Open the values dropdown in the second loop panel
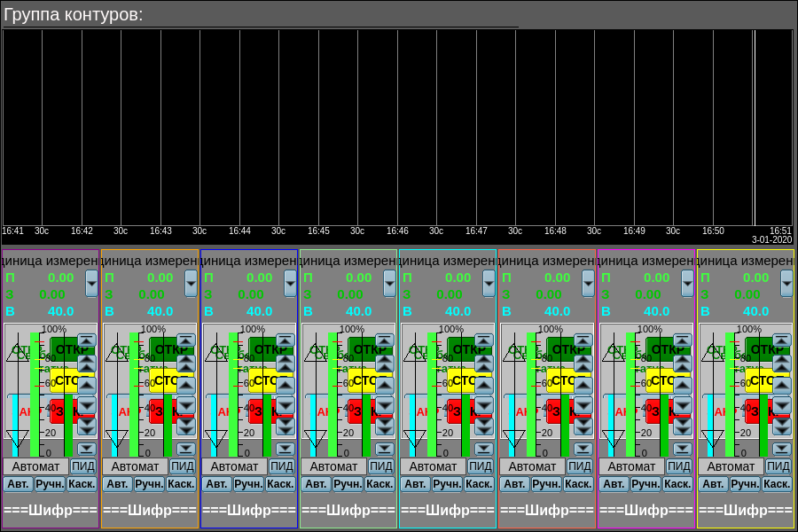The height and width of the screenshot is (532, 798). [x=192, y=284]
